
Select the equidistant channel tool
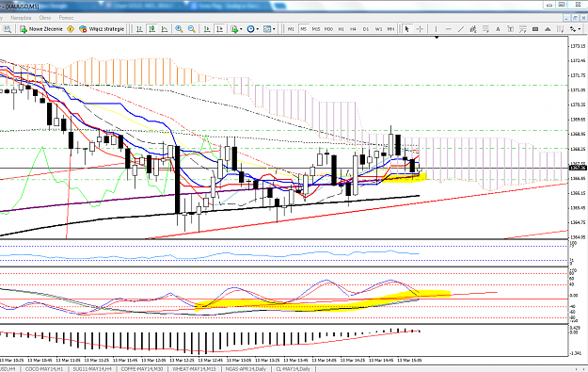pyautogui.click(x=473, y=29)
